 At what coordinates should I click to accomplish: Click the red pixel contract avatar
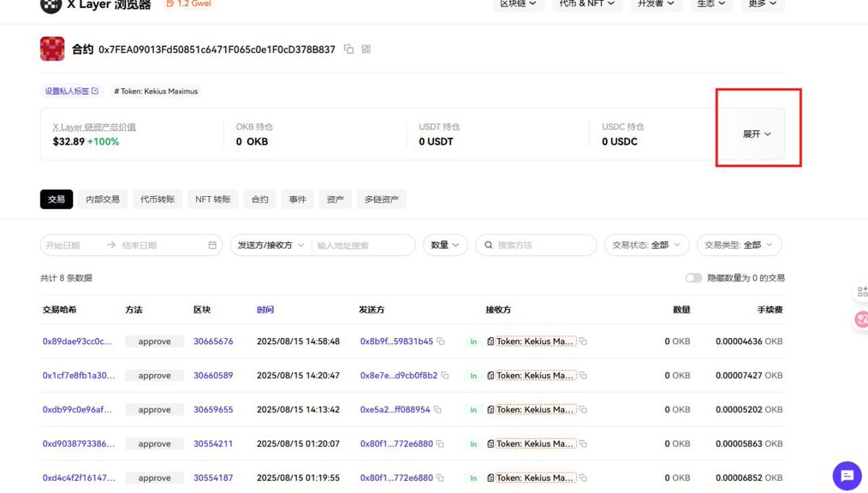52,49
